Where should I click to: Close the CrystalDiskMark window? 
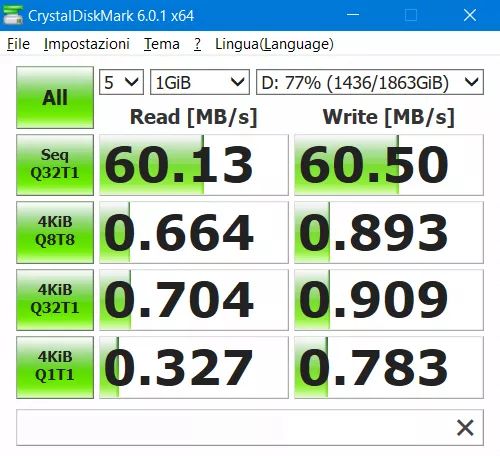click(x=470, y=15)
